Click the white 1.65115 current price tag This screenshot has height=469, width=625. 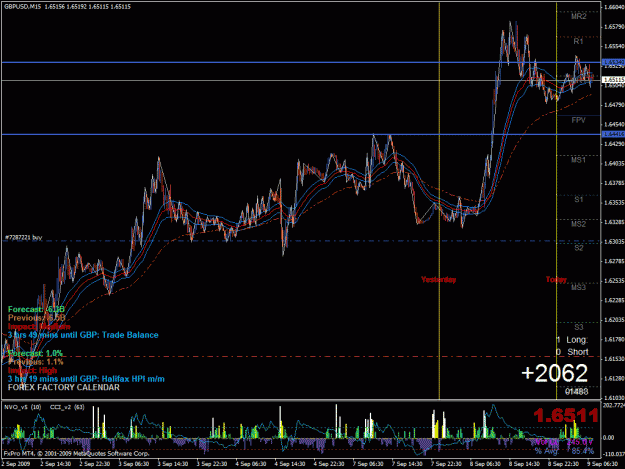click(x=613, y=80)
